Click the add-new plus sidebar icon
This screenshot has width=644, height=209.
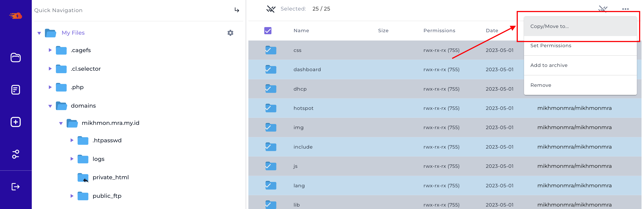(x=16, y=122)
